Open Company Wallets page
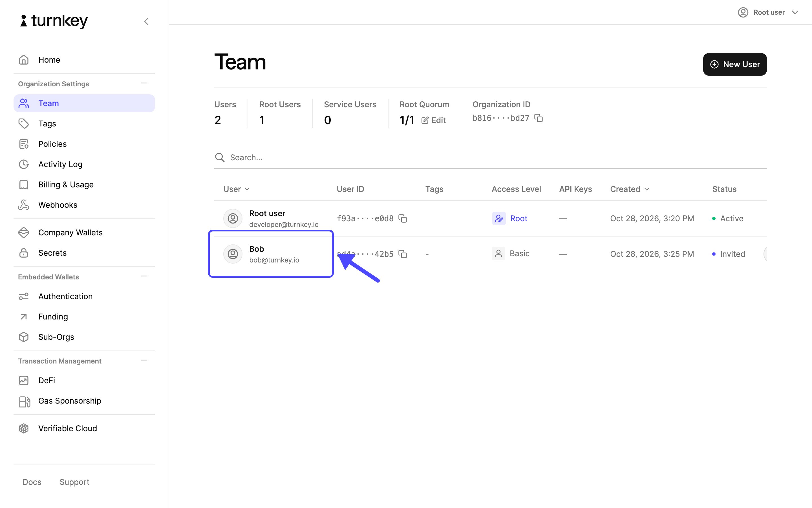This screenshot has width=812, height=508. 84,233
